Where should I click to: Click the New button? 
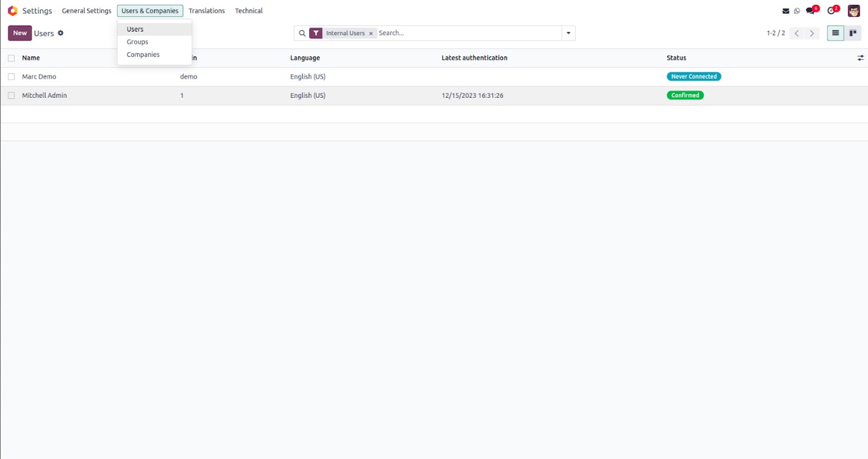[20, 33]
